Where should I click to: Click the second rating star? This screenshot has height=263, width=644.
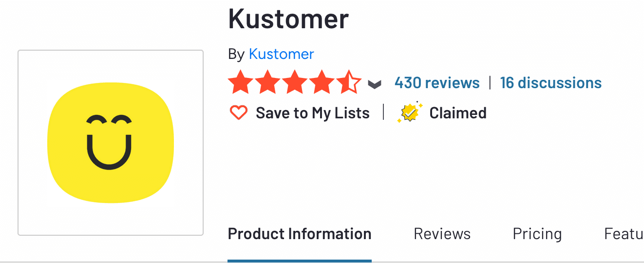(267, 83)
